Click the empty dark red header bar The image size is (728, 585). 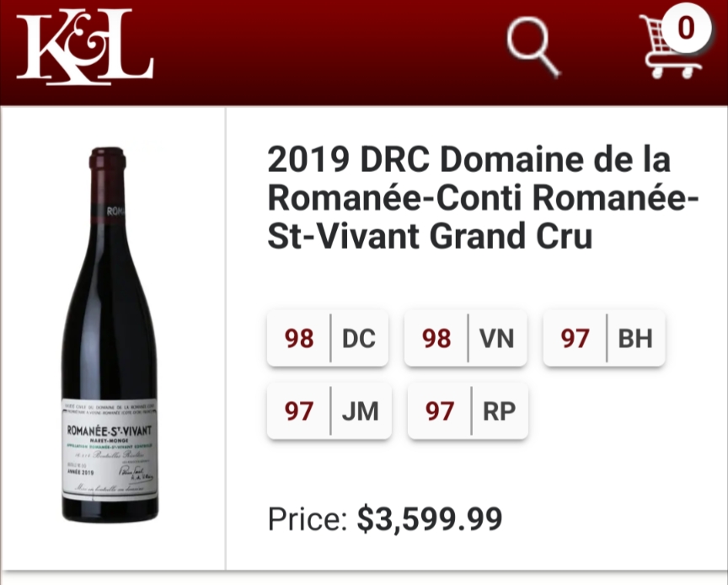337,51
